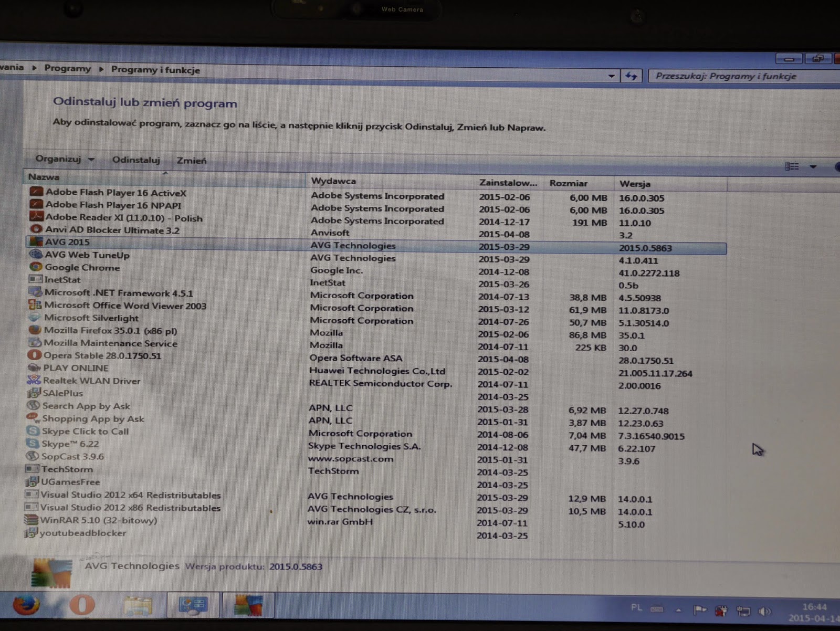This screenshot has height=631, width=840.
Task: Click the Adobe Flash Player 16 NPAPI icon
Action: coord(36,204)
